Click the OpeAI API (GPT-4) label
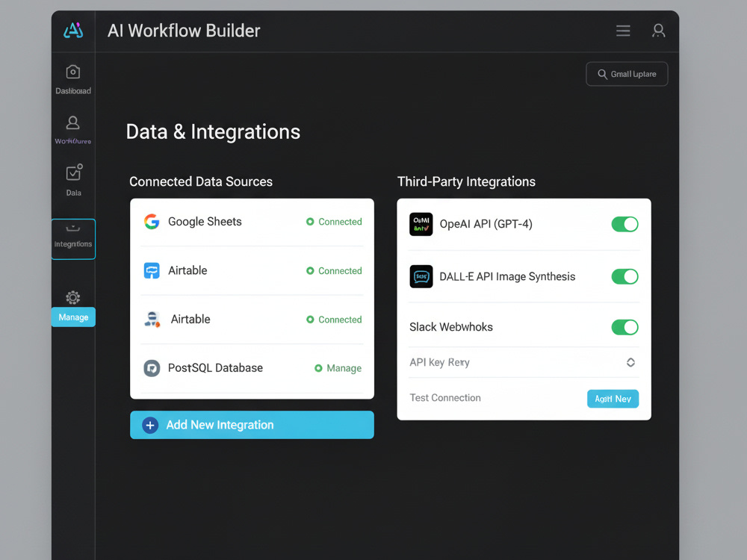The image size is (747, 560). click(x=486, y=224)
